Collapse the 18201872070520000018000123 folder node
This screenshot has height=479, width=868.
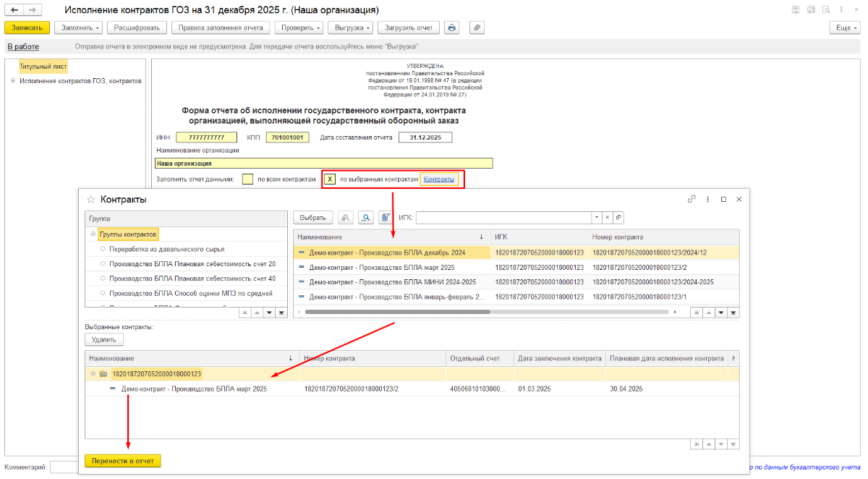(93, 374)
